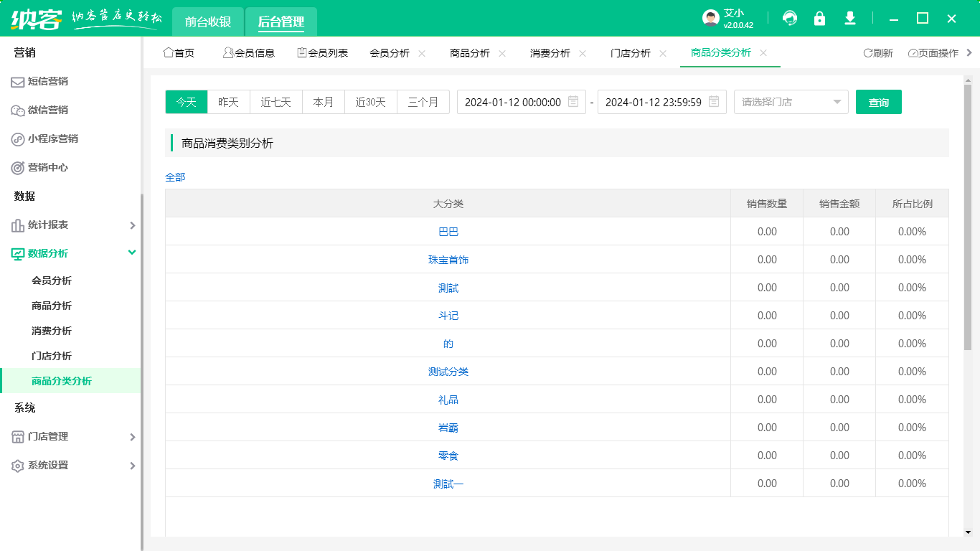Open calendar picker for start date

tap(573, 102)
